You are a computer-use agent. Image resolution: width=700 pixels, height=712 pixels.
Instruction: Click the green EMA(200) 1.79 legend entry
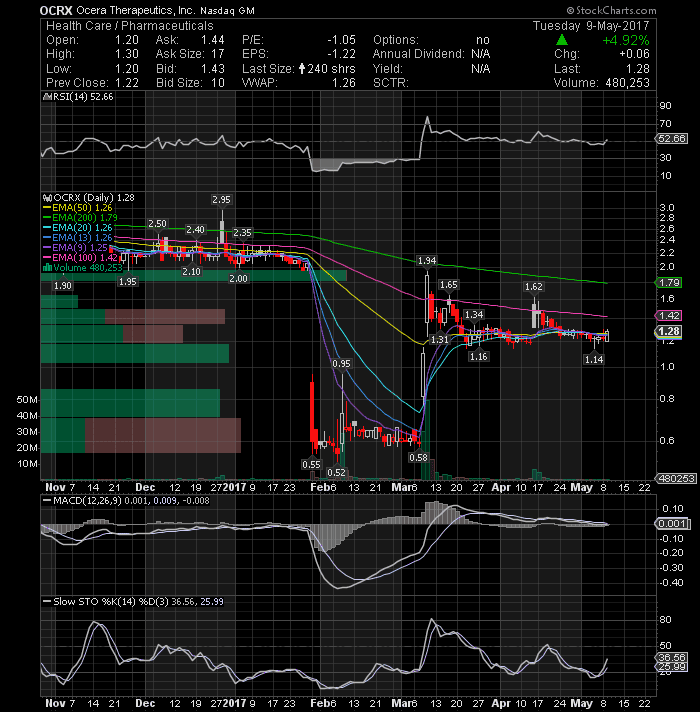pos(80,218)
